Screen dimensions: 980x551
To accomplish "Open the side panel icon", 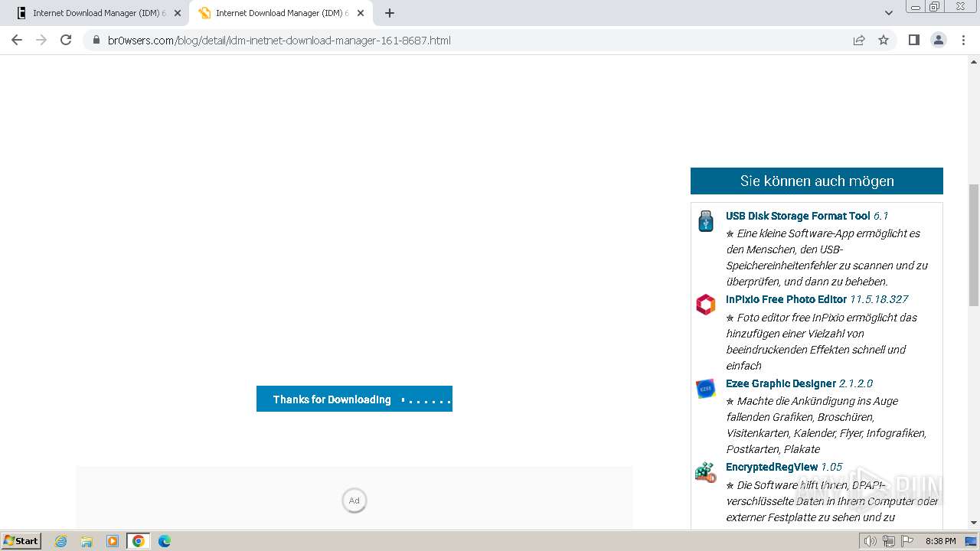I will coord(913,40).
